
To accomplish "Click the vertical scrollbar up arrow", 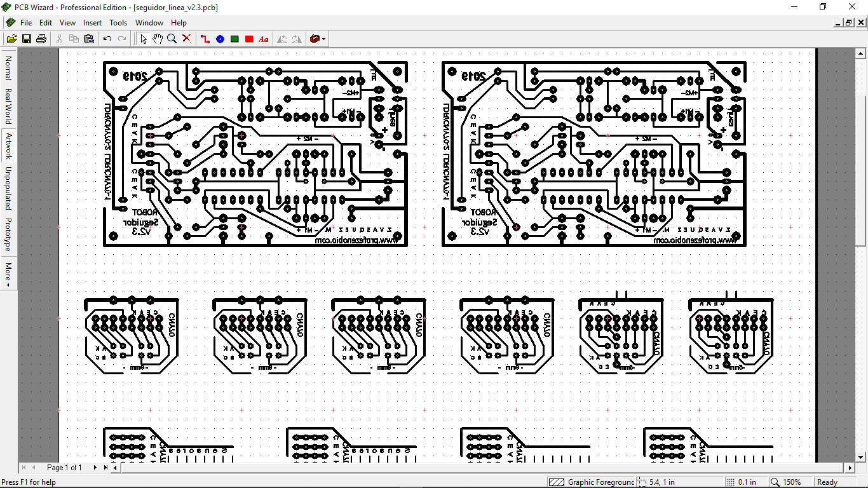I will click(861, 53).
